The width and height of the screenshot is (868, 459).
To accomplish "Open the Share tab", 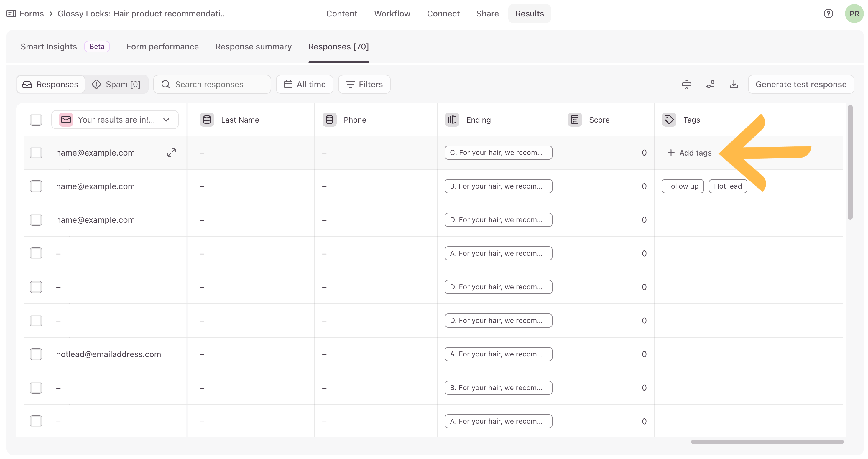I will (487, 14).
